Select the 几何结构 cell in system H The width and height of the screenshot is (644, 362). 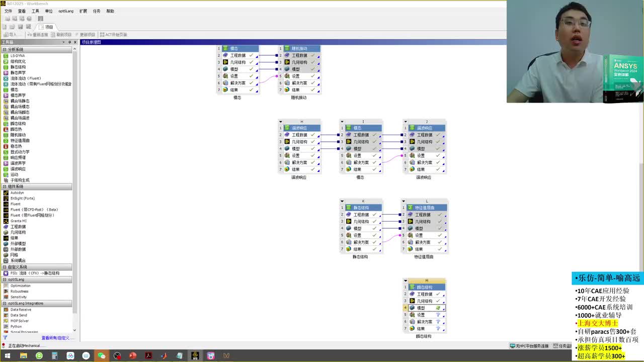(302, 142)
